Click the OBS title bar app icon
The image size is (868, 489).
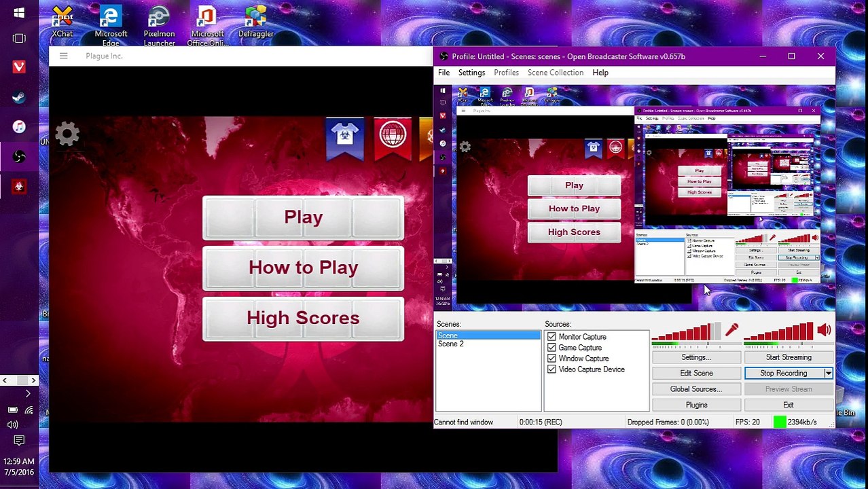(444, 56)
